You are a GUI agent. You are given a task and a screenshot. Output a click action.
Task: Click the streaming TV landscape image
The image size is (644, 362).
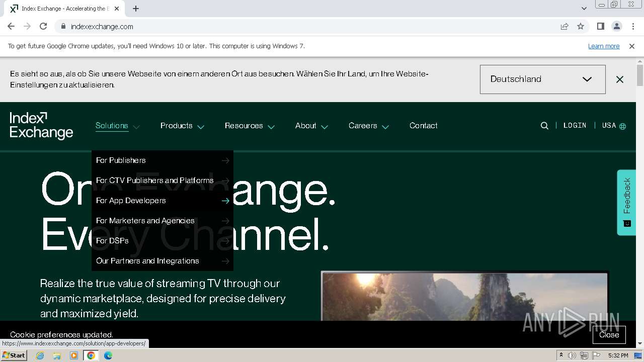point(464,296)
